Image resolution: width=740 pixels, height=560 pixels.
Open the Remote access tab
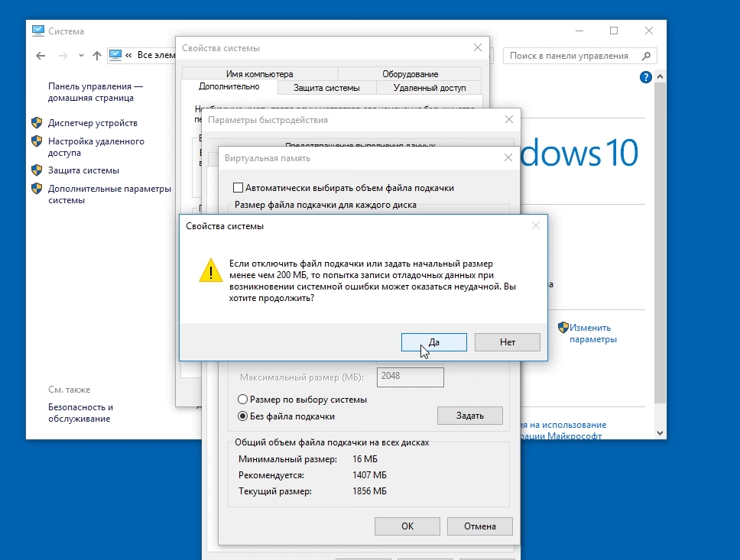click(x=429, y=88)
